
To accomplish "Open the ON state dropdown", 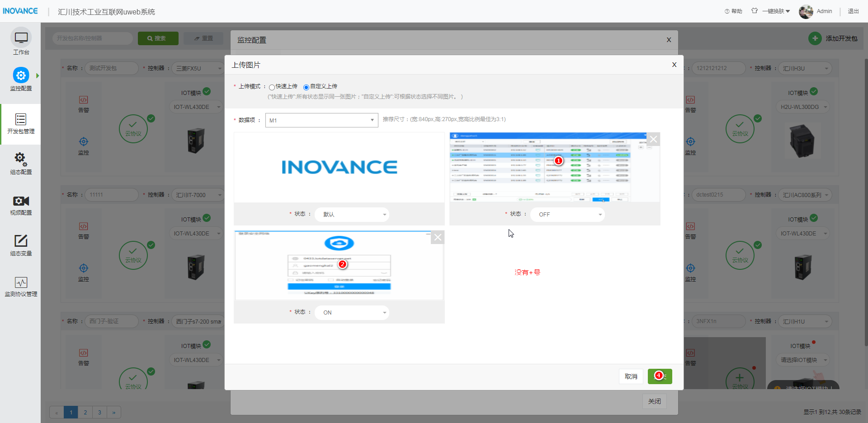I will [x=352, y=313].
